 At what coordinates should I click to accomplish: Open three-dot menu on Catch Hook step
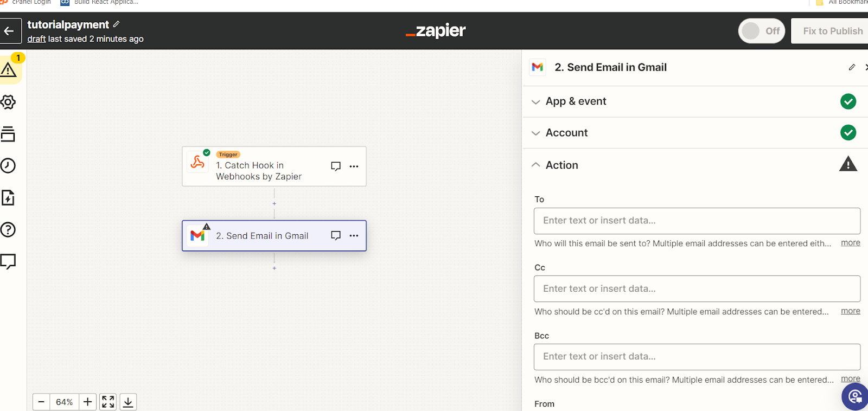(x=354, y=166)
